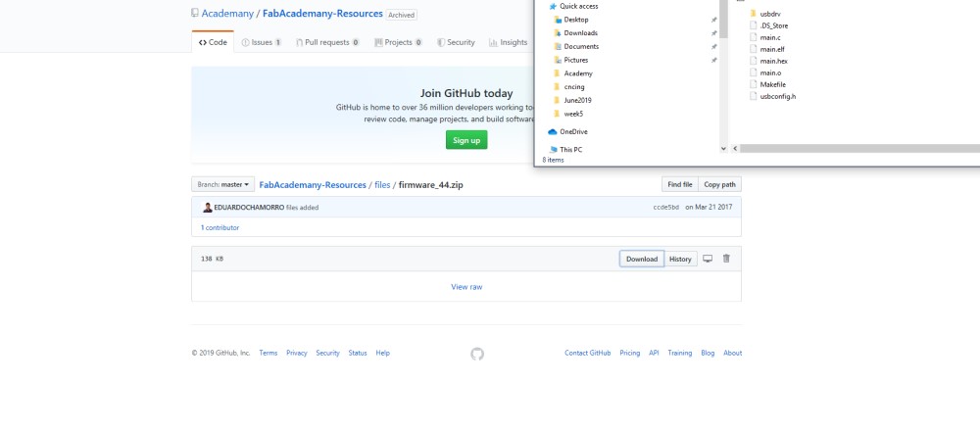Click the Copy path button
The height and width of the screenshot is (432, 980).
point(720,184)
